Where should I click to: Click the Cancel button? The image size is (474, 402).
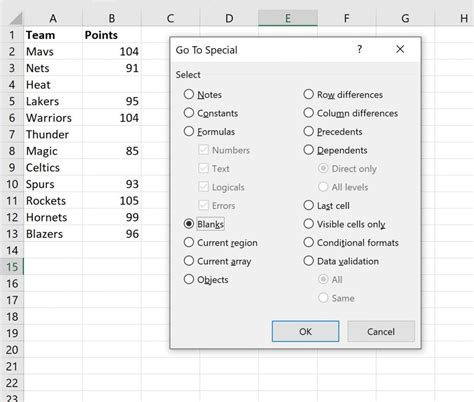(381, 331)
